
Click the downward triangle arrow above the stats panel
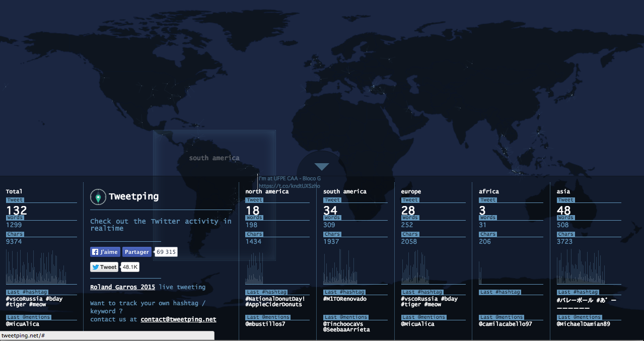point(321,166)
